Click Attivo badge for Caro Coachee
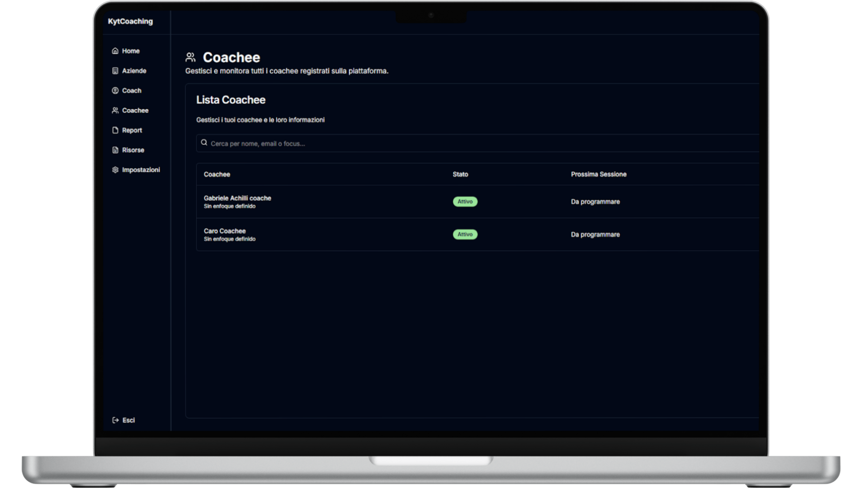The image size is (868, 488). coord(465,235)
